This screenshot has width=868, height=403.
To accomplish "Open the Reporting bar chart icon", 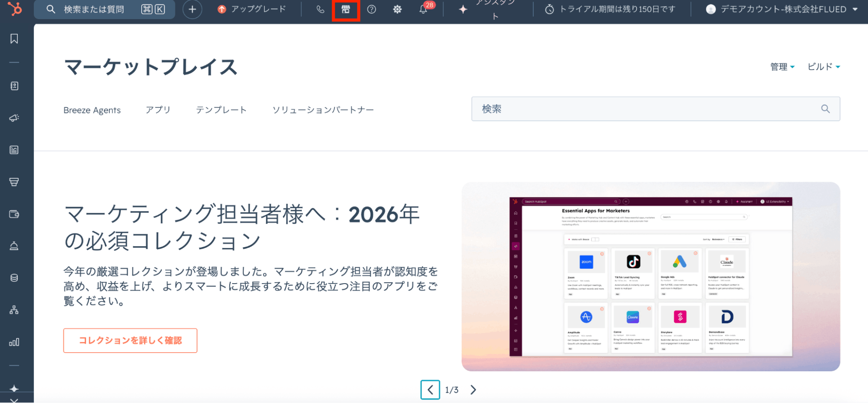I will (x=14, y=342).
